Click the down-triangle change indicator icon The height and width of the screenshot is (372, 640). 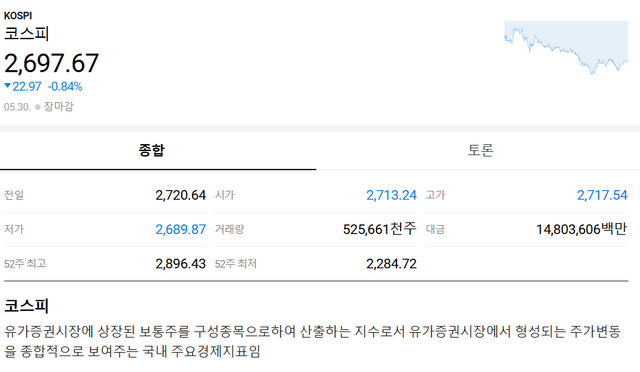[x=7, y=86]
